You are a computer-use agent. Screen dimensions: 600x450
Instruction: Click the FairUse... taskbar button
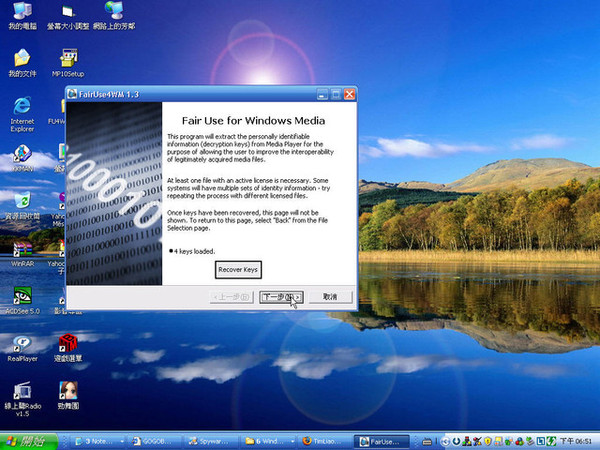coord(382,442)
